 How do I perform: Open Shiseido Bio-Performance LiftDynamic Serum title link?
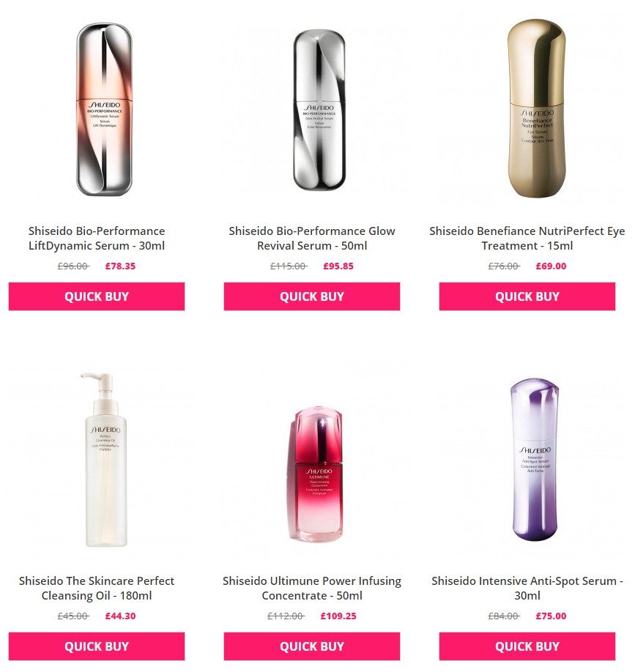pos(97,239)
